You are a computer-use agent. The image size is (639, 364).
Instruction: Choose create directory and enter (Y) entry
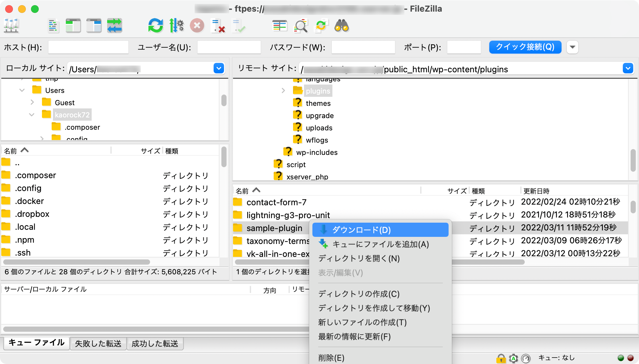point(380,308)
